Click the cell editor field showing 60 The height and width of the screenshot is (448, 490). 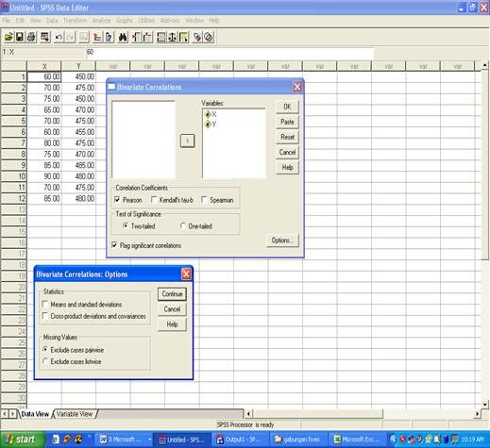coord(229,52)
